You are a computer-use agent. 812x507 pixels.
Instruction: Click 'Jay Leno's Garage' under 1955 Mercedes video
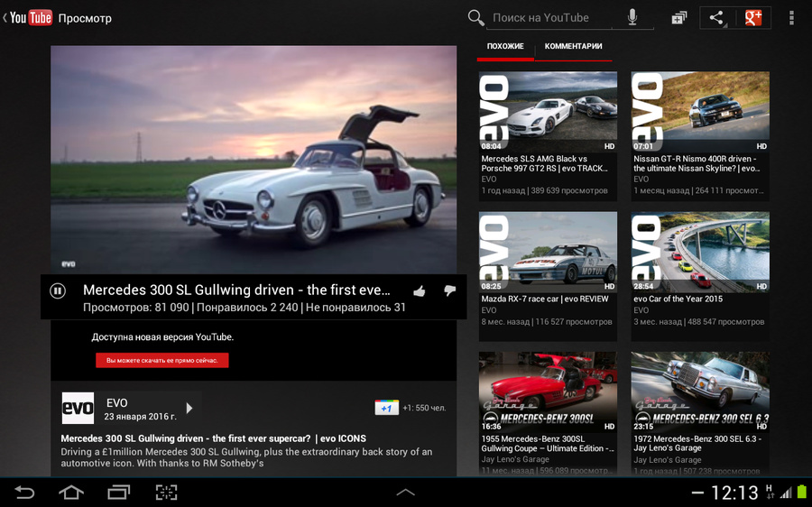(515, 459)
